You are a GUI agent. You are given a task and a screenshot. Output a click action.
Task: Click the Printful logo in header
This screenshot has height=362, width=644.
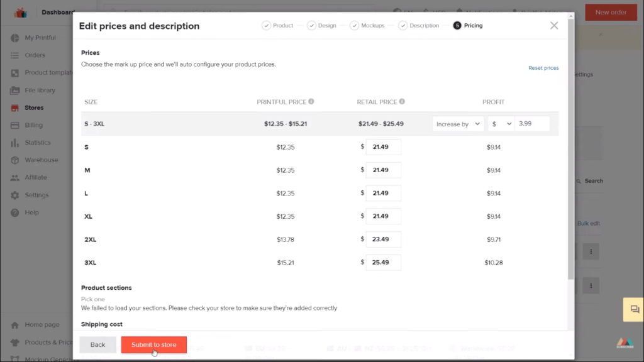20,13
